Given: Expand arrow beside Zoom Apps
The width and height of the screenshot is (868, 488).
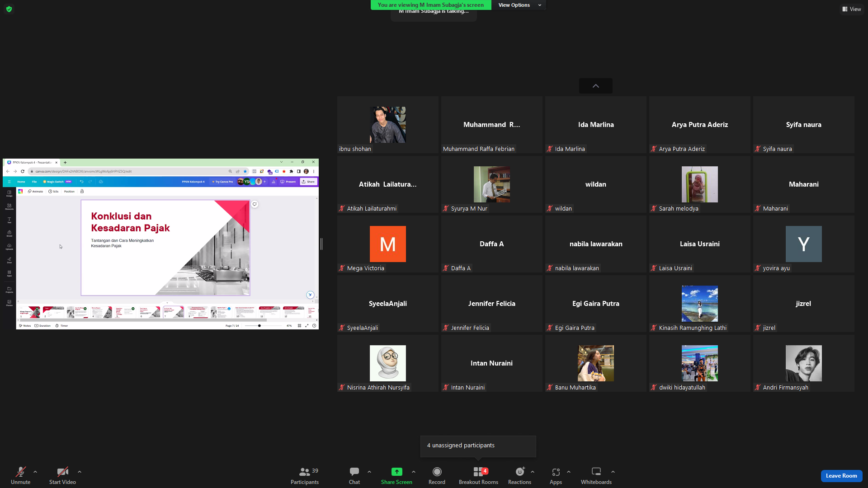Looking at the screenshot, I should coord(569,472).
